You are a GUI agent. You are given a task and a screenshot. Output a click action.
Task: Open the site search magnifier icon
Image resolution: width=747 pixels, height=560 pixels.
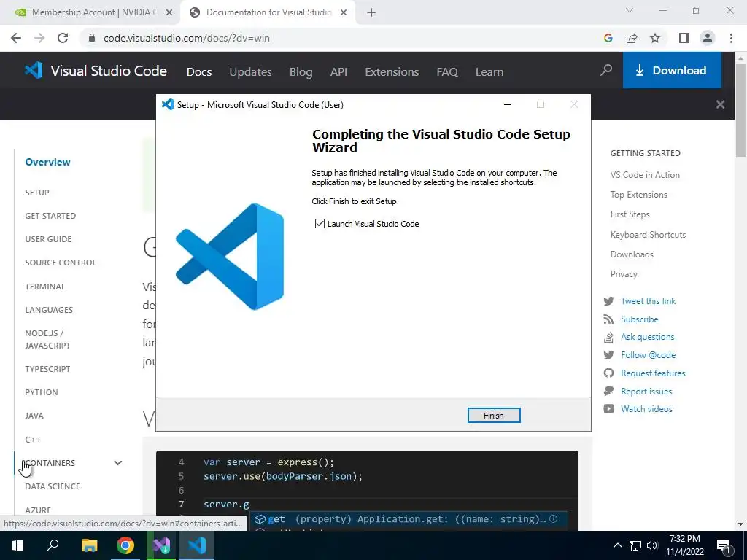tap(606, 71)
